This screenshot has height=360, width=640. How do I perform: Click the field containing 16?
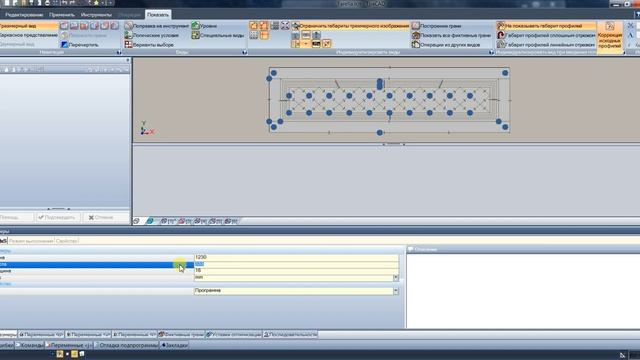296,270
